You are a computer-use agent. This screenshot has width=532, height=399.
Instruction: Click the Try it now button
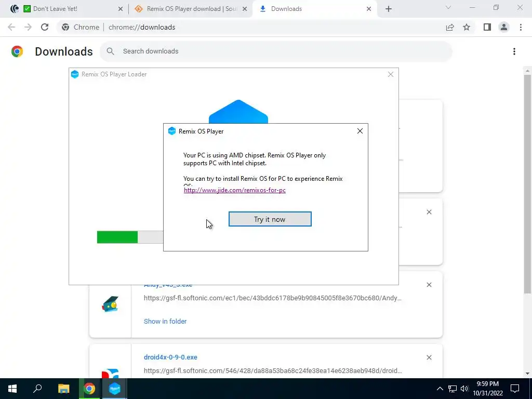(270, 219)
